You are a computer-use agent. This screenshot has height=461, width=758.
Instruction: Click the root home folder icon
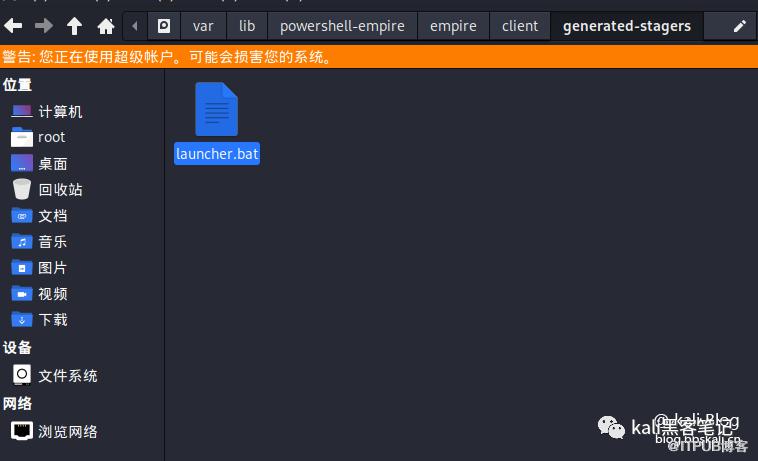[22, 137]
